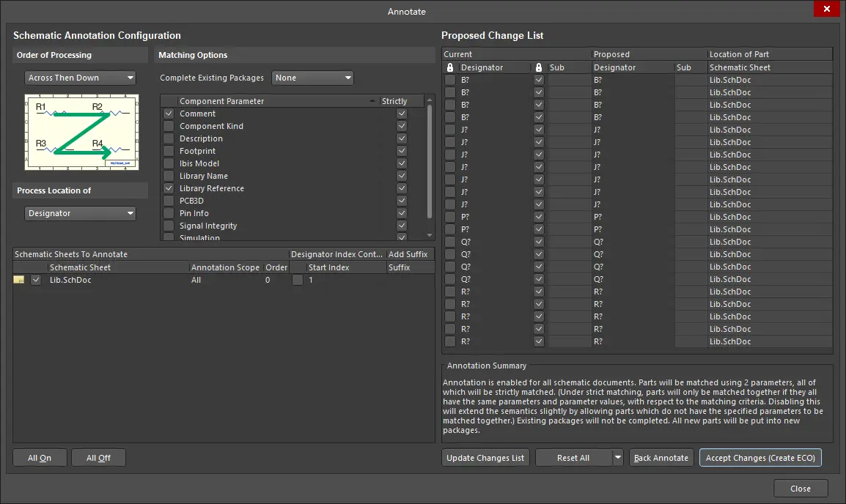Click Accept Changes (Create ECO) button
Viewport: 846px width, 504px height.
pos(760,458)
